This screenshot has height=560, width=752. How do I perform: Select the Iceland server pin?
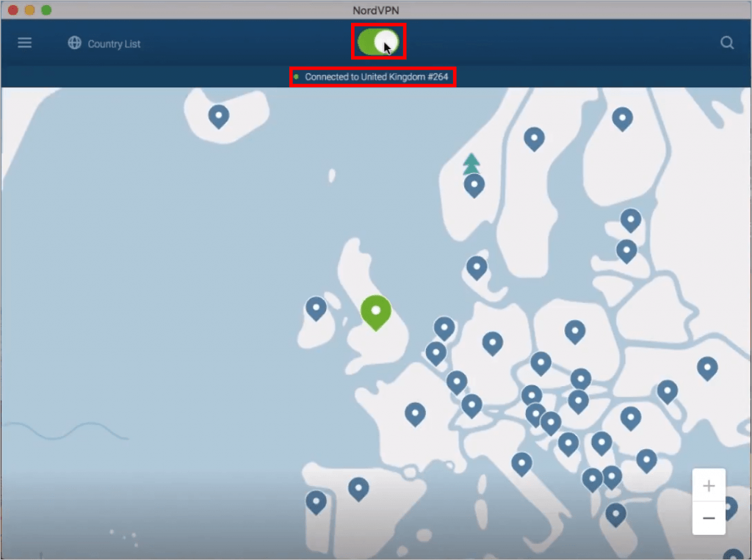pos(218,115)
